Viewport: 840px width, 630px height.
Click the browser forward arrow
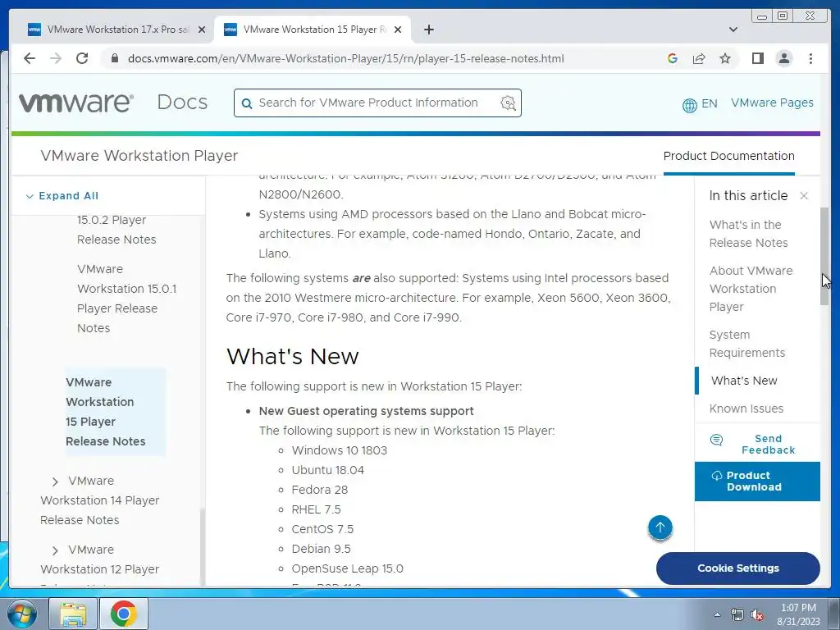56,58
